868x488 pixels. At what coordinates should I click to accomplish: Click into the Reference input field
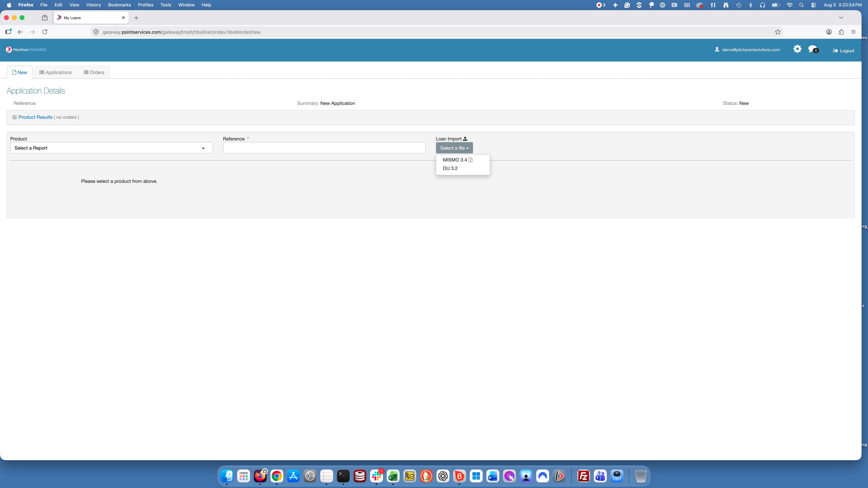point(324,148)
